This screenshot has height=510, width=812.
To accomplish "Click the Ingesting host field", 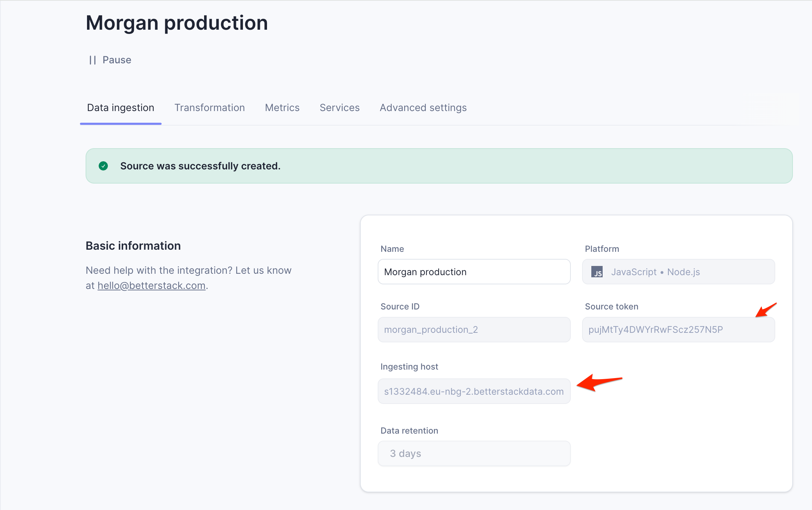I will coord(474,392).
